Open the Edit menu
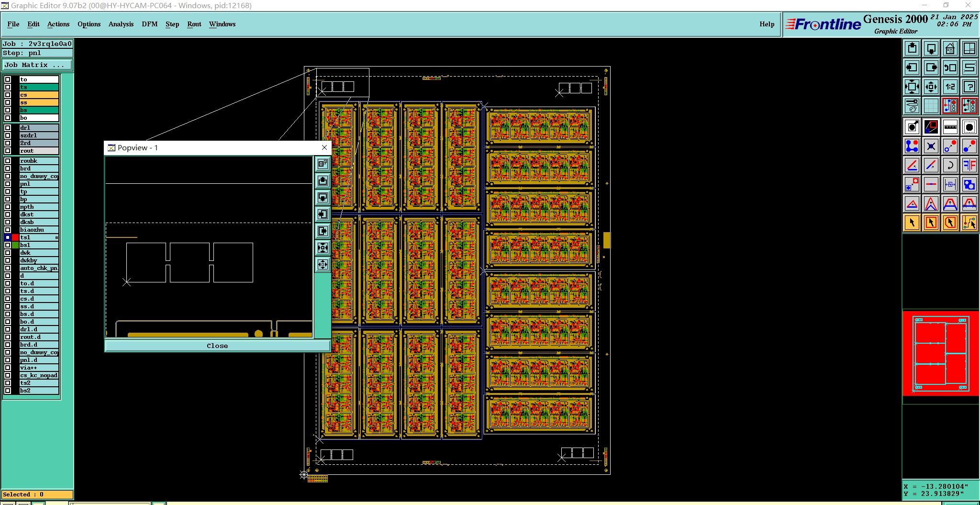 coord(33,24)
